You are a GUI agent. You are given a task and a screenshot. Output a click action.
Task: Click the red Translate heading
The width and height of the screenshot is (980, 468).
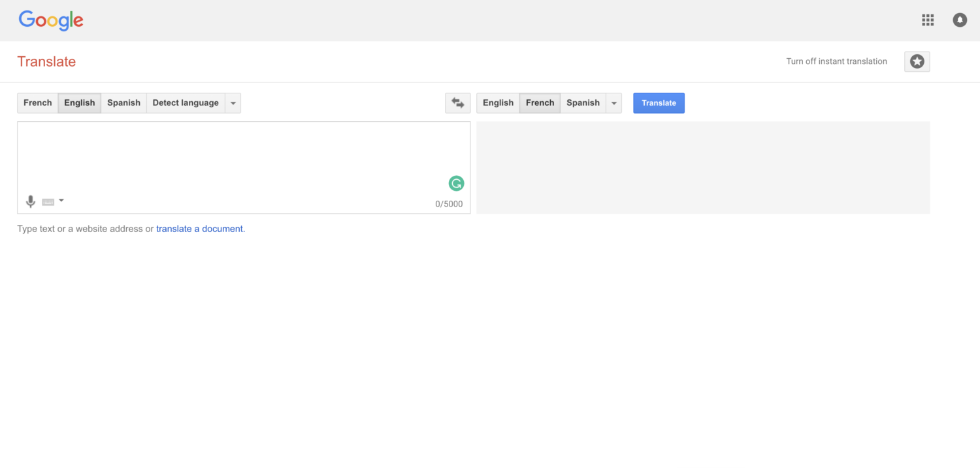(46, 61)
